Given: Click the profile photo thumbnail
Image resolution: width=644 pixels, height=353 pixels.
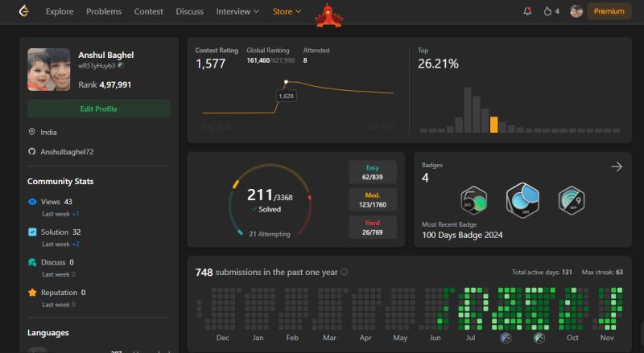Looking at the screenshot, I should pyautogui.click(x=49, y=69).
